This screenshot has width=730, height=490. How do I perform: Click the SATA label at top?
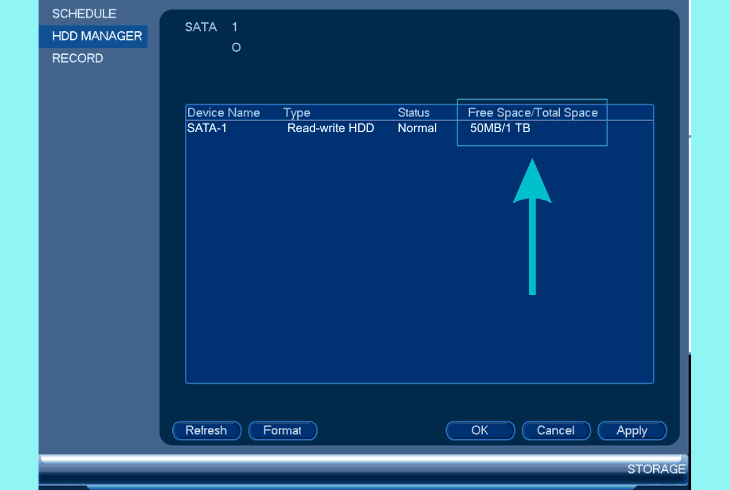201,27
